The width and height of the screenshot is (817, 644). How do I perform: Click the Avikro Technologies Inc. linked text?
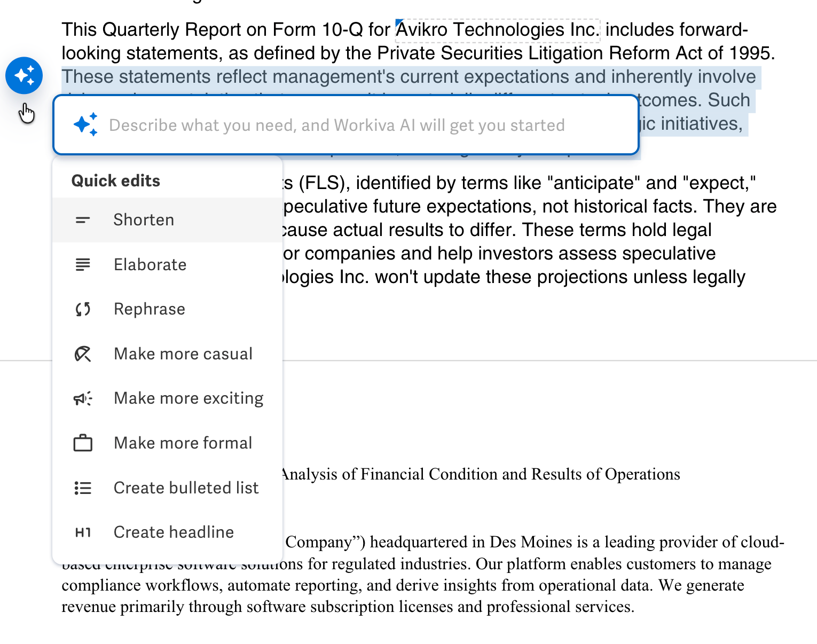click(498, 30)
